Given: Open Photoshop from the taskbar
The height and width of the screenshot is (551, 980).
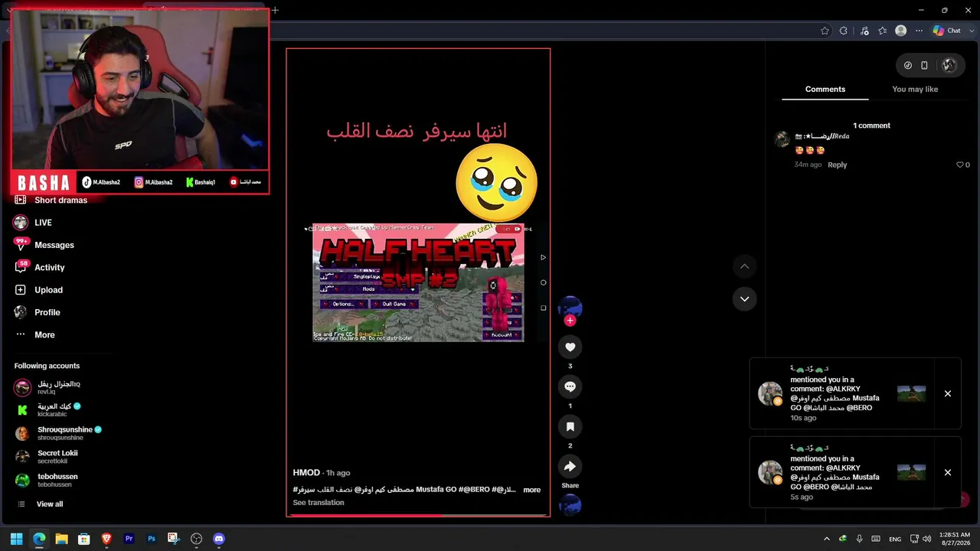Looking at the screenshot, I should pyautogui.click(x=152, y=539).
